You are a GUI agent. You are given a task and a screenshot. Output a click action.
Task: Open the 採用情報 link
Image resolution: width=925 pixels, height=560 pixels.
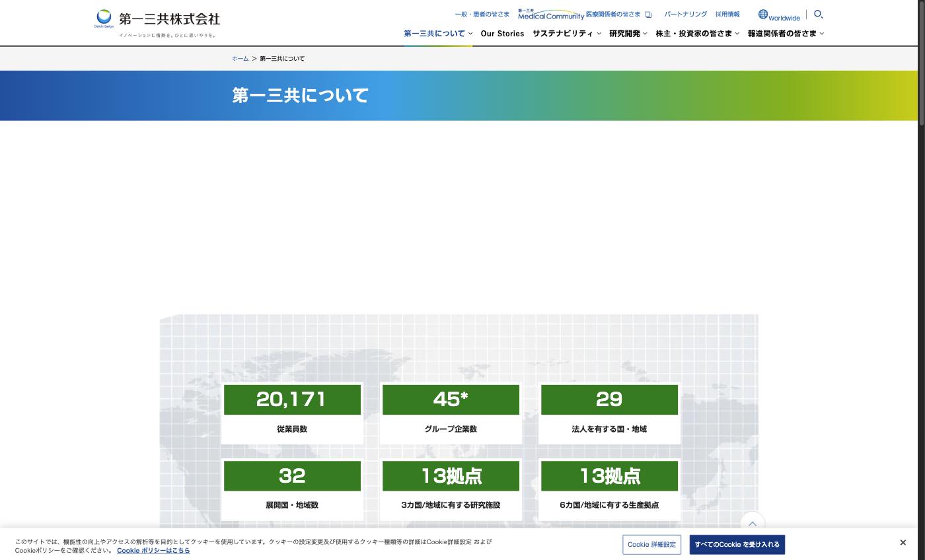(x=727, y=14)
